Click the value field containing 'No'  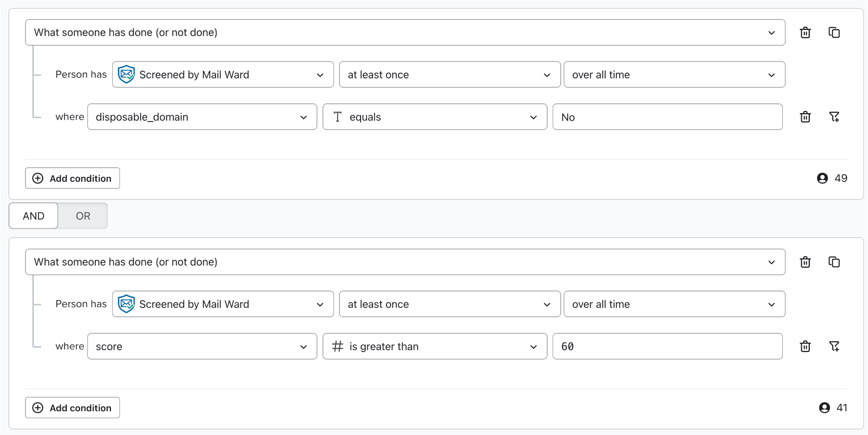click(668, 117)
